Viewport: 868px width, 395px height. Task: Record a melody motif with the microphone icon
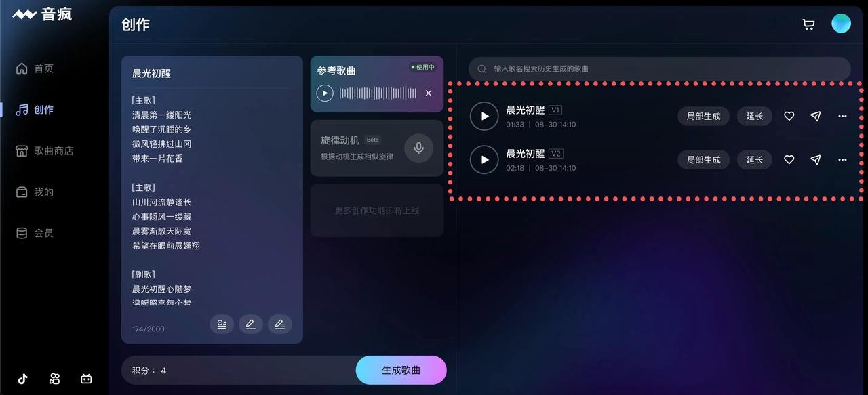pos(418,148)
